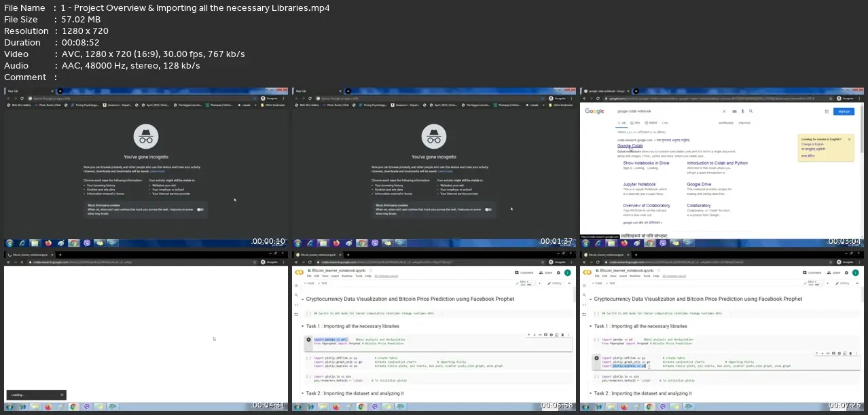Toggle Block third-party cookies, 00:01:37 frame
This screenshot has width=868, height=415.
[x=489, y=209]
